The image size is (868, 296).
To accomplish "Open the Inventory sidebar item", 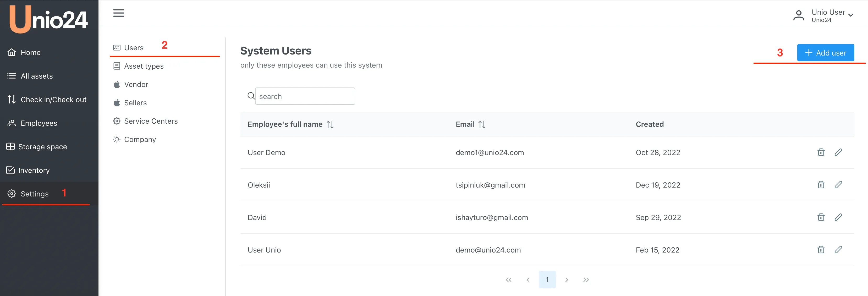I will (34, 171).
